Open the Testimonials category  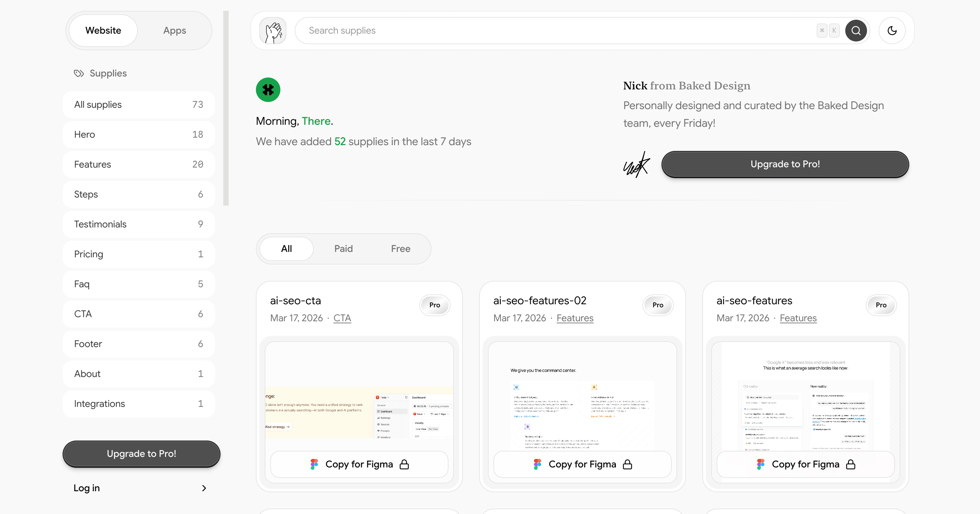pos(138,224)
